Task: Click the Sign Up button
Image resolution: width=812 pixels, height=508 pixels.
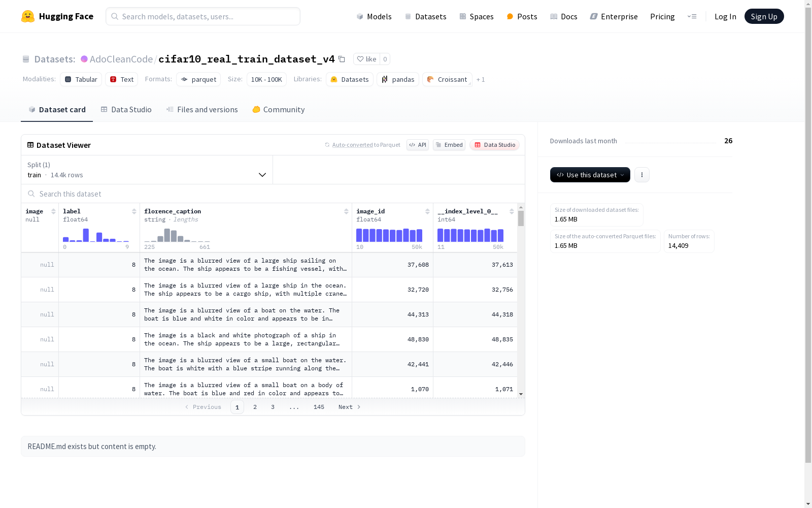Action: [x=764, y=16]
